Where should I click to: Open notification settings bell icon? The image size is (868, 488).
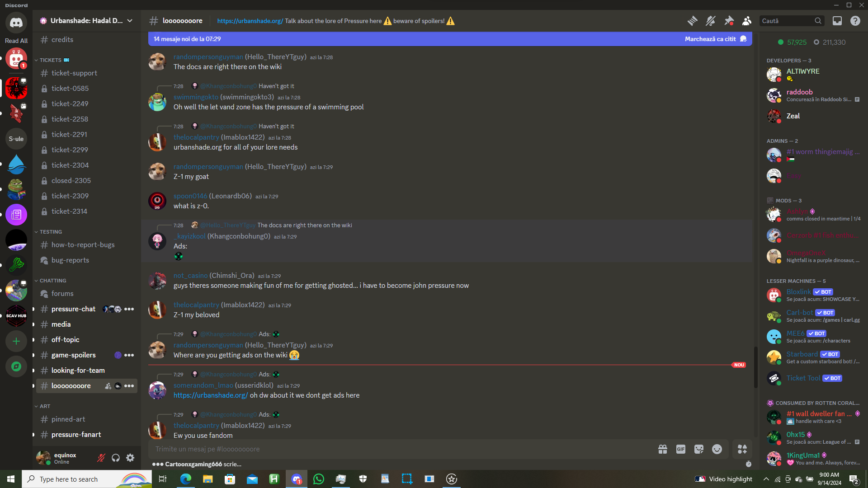(x=711, y=21)
